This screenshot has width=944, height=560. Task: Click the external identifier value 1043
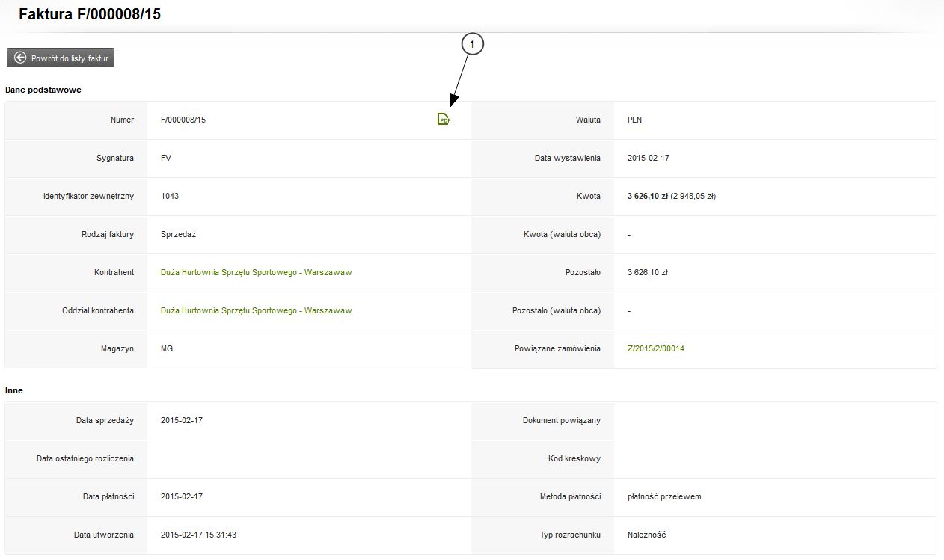170,196
